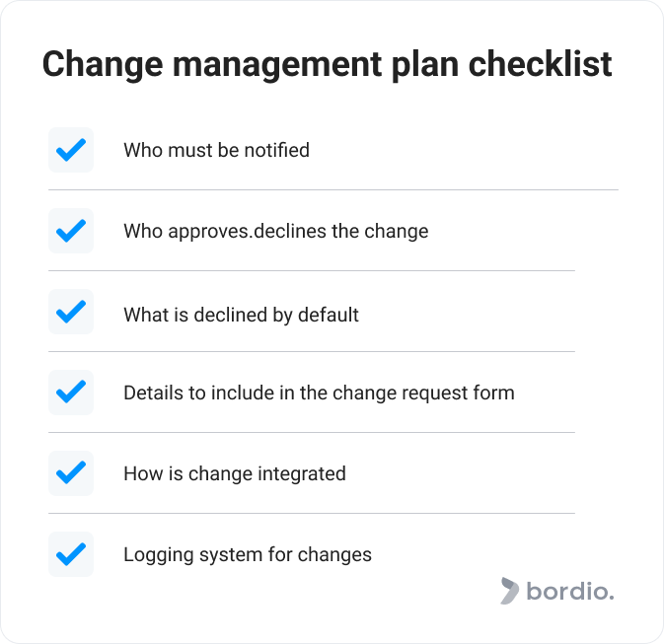Click 'Details to include in the change request form'

point(319,393)
